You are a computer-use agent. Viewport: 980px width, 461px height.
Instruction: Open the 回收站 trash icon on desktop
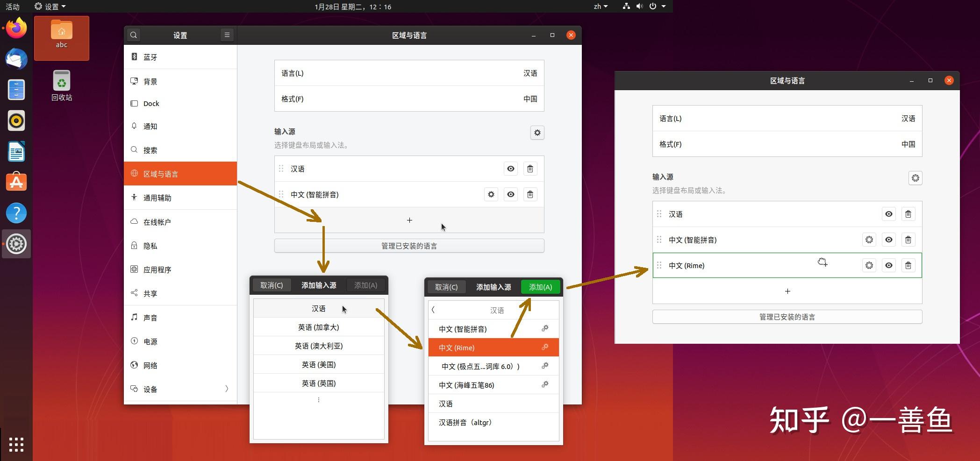[x=62, y=86]
